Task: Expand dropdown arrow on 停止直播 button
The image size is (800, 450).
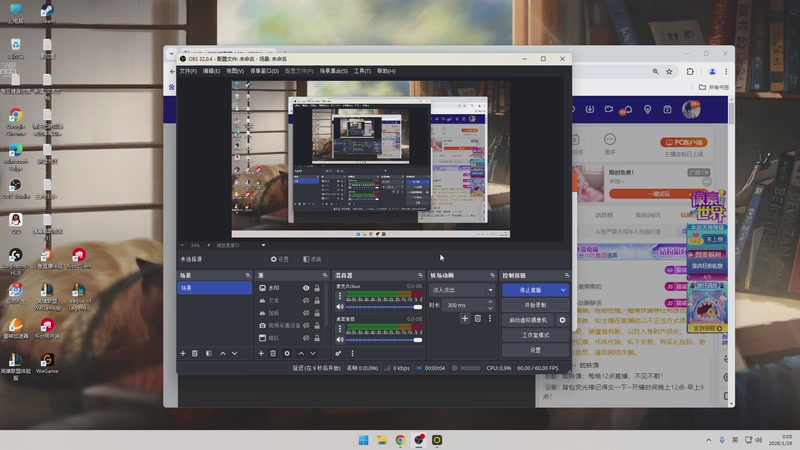Action: [563, 290]
